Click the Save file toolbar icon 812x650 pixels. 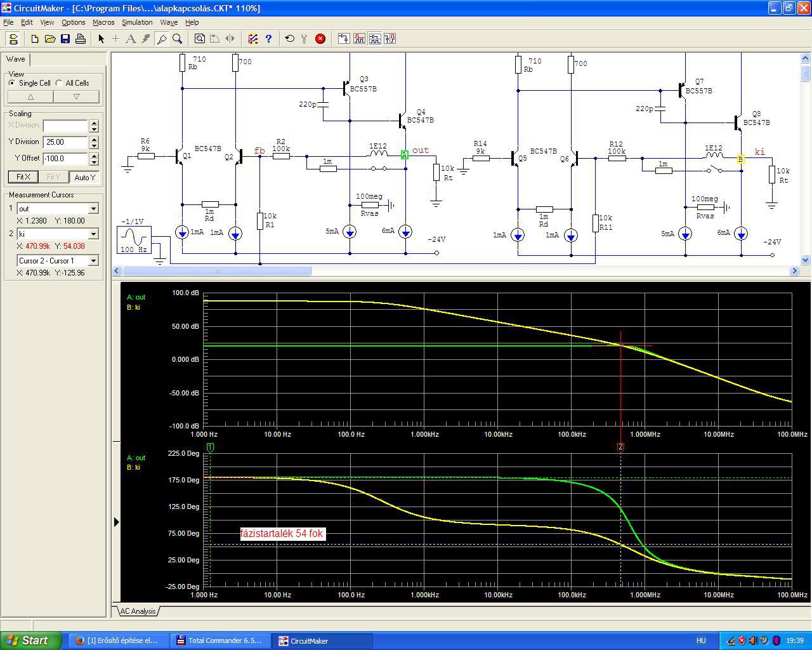[x=65, y=39]
